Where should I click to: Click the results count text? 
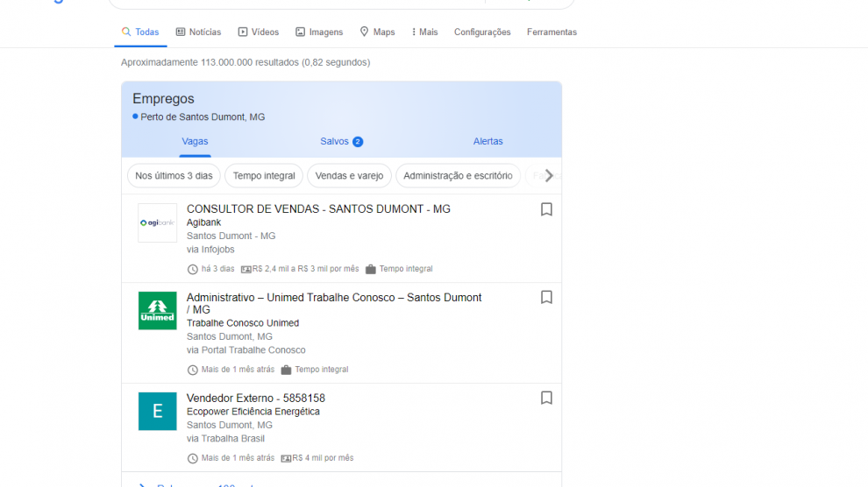(x=245, y=62)
